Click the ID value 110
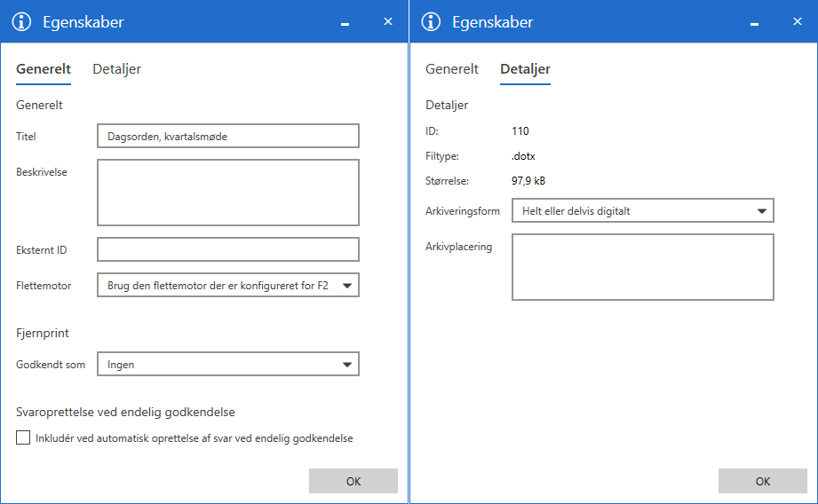 tap(520, 130)
